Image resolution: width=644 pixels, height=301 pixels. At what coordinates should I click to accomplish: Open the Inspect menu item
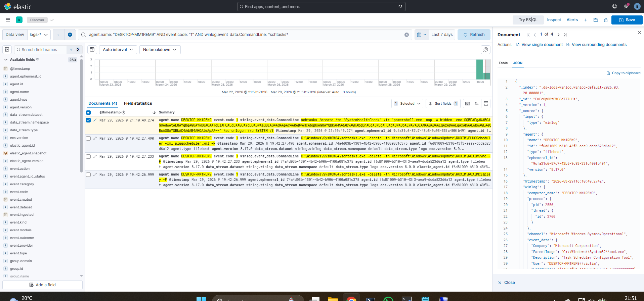tap(554, 20)
